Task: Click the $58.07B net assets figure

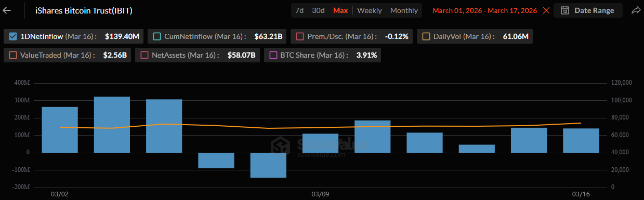Action: pos(241,55)
